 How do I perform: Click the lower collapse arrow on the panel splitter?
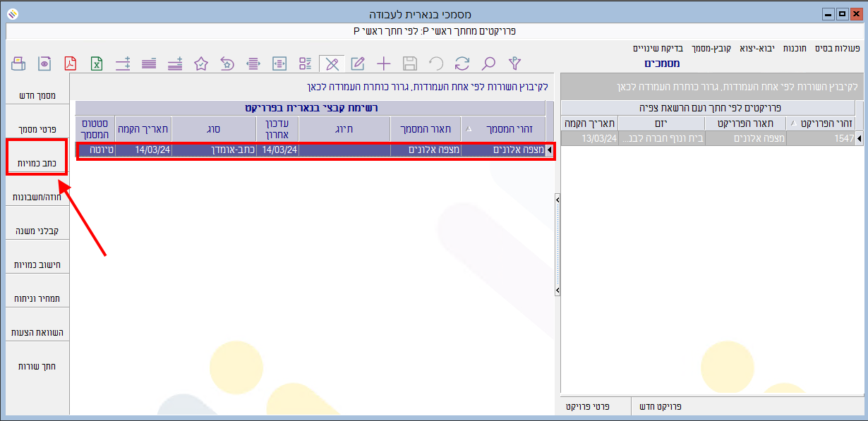pyautogui.click(x=557, y=290)
